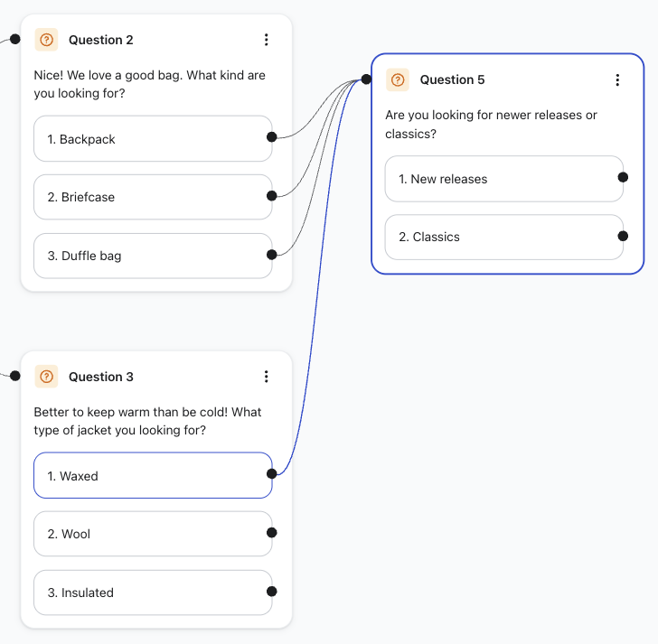This screenshot has height=644, width=658.
Task: Select the Duffle bag answer option
Action: click(153, 256)
